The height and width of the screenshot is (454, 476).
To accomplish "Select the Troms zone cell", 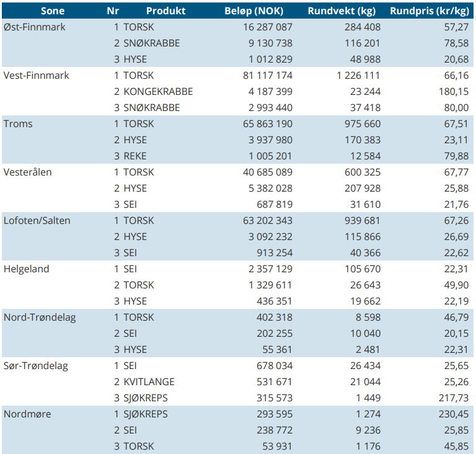I will coord(18,124).
